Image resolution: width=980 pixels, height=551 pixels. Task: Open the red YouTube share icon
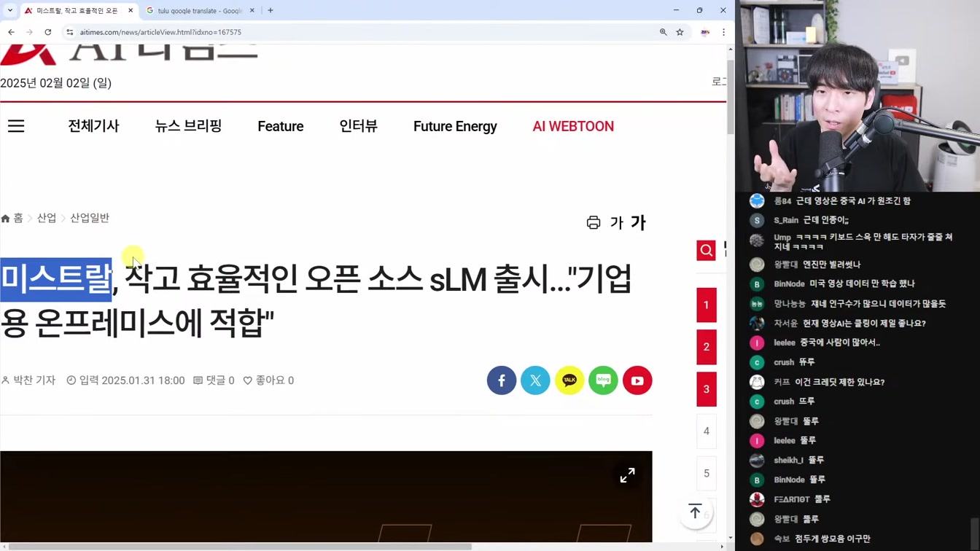coord(637,380)
